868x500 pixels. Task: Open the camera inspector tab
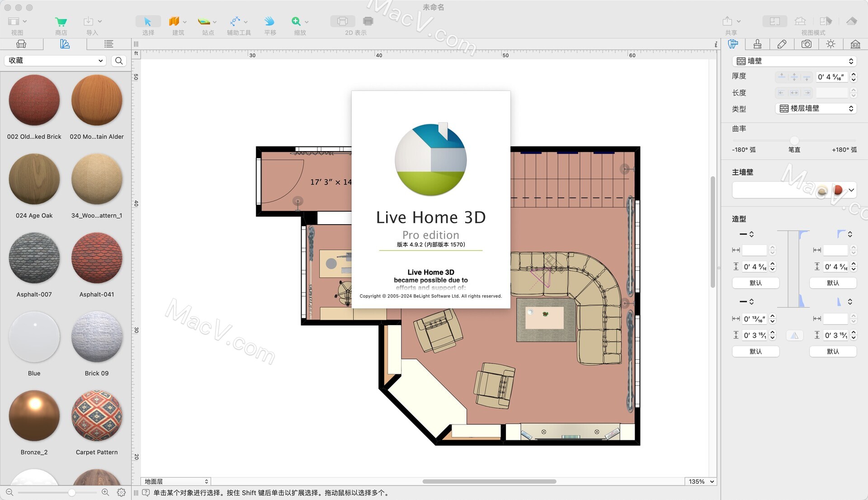tap(806, 44)
